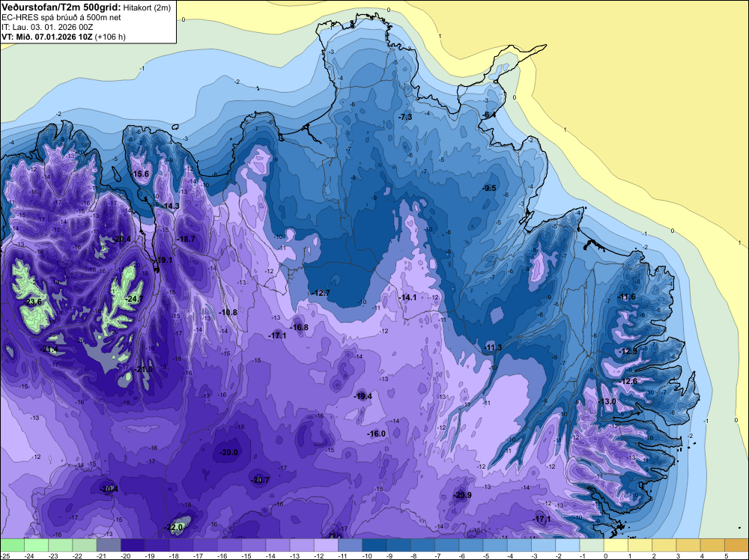Click the title text 'Veðurstofan/T2m 500grid'
The height and width of the screenshot is (560, 749).
click(x=60, y=7)
